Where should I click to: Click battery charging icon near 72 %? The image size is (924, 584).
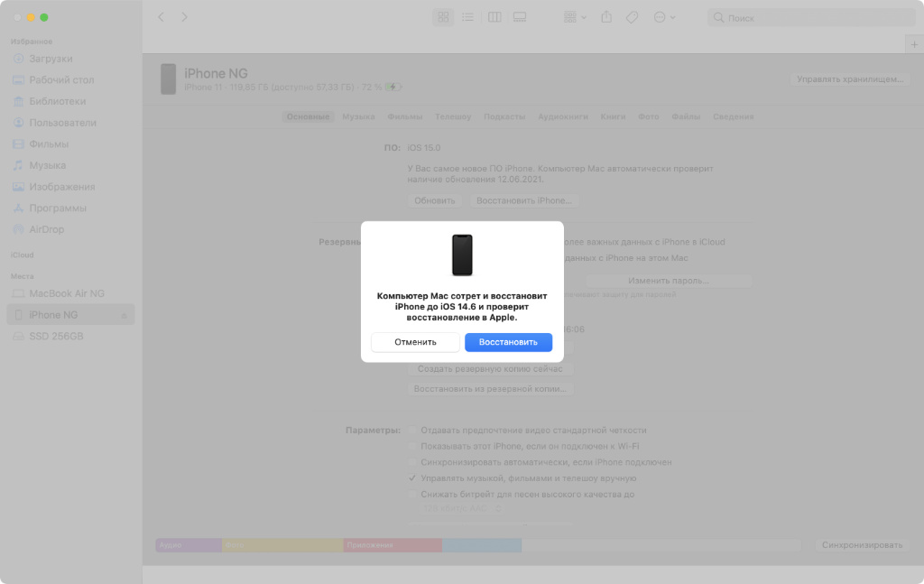pyautogui.click(x=393, y=88)
